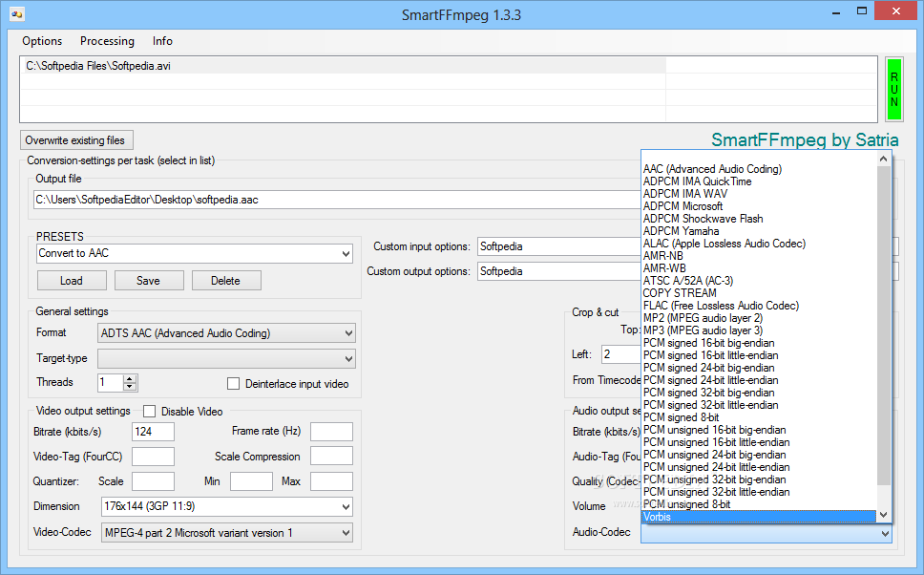The width and height of the screenshot is (924, 575).
Task: Click codec list scrollbar down arrow
Action: click(883, 516)
